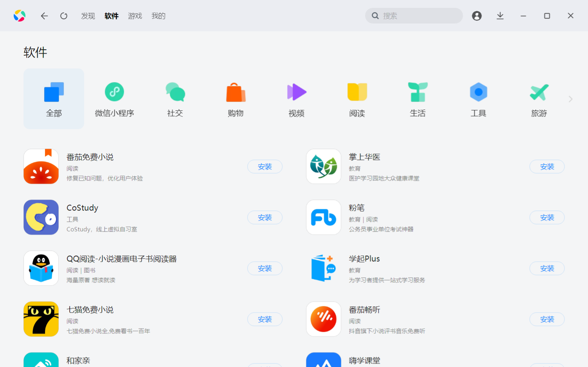Screen dimensions: 588x367
Task: Click the 学起Plus app icon
Action: [x=324, y=268]
